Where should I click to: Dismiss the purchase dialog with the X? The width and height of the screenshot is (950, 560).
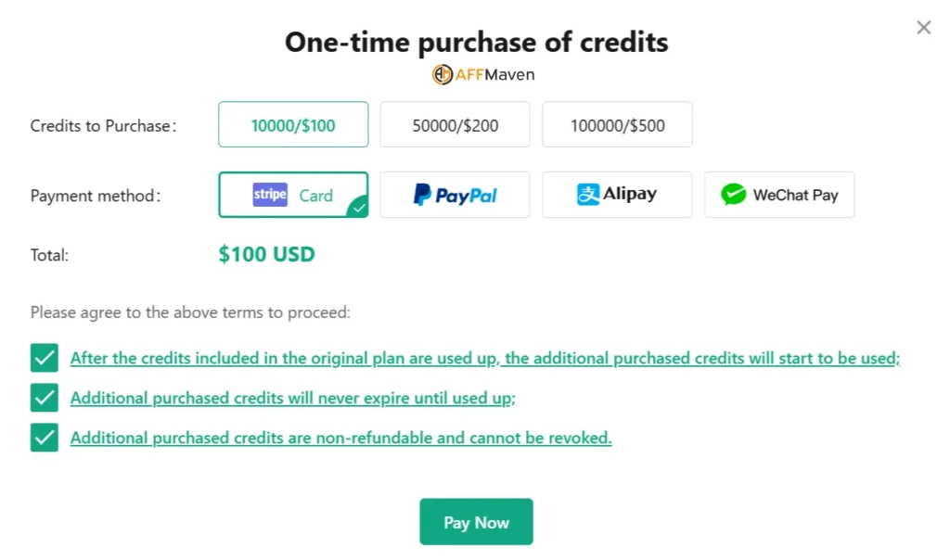point(923,27)
